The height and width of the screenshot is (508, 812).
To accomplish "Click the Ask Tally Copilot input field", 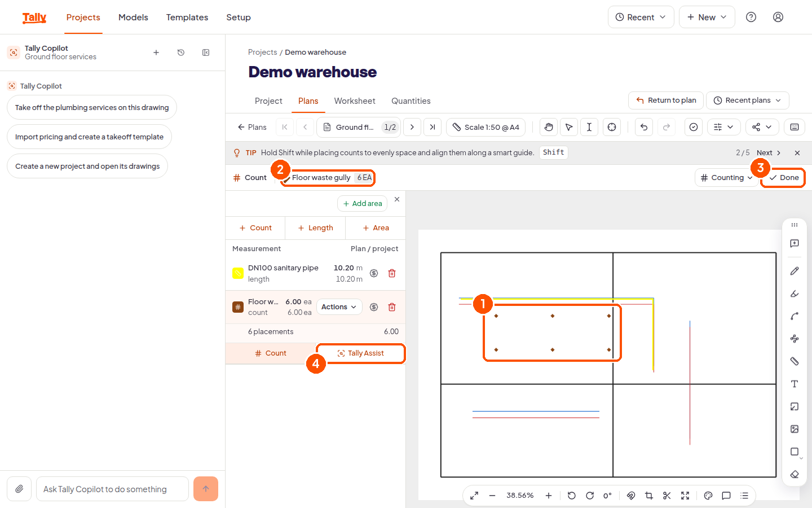I will pyautogui.click(x=112, y=489).
